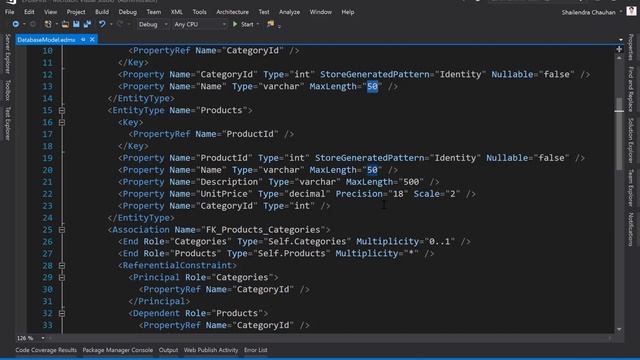Image resolution: width=640 pixels, height=360 pixels.
Task: Collapse the Association block at line 25
Action: coord(62,230)
